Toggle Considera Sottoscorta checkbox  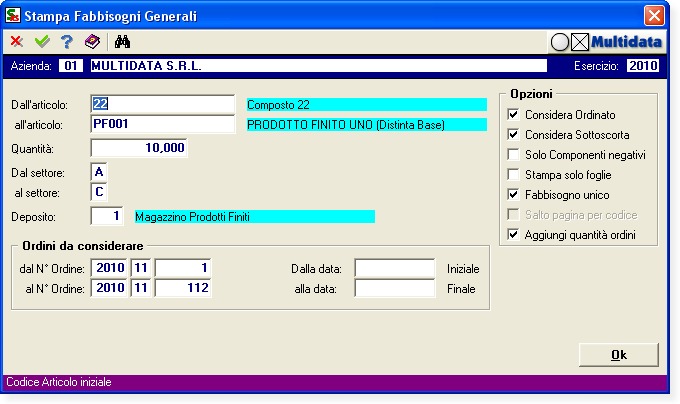pos(513,135)
